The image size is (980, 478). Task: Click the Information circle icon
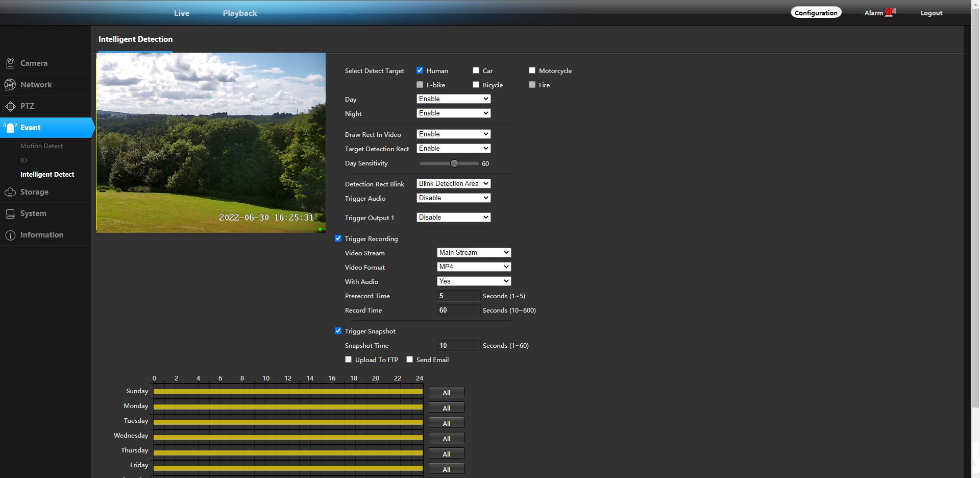(10, 235)
